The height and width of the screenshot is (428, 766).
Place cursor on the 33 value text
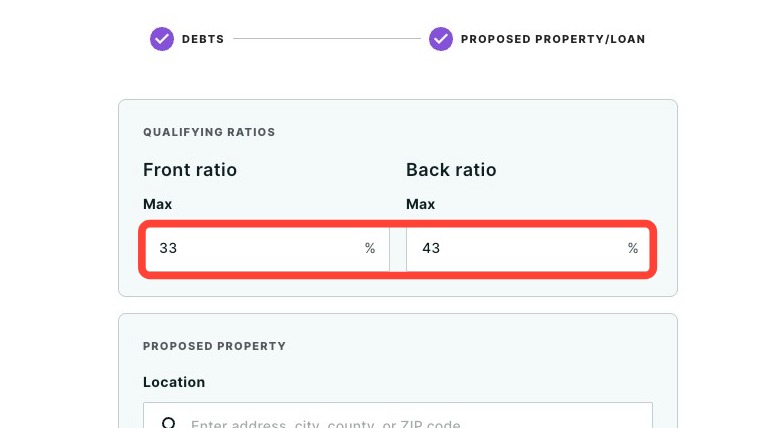tap(168, 248)
